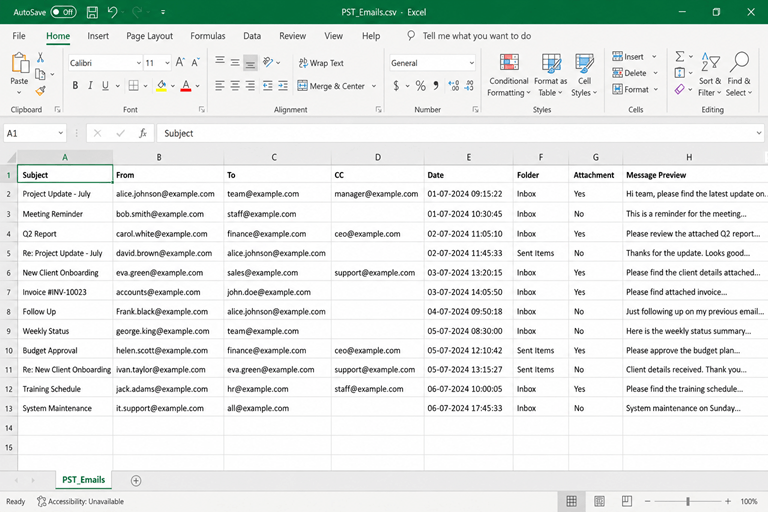Expand the General number format dropdown
Viewport: 768px width, 512px height.
coord(471,63)
